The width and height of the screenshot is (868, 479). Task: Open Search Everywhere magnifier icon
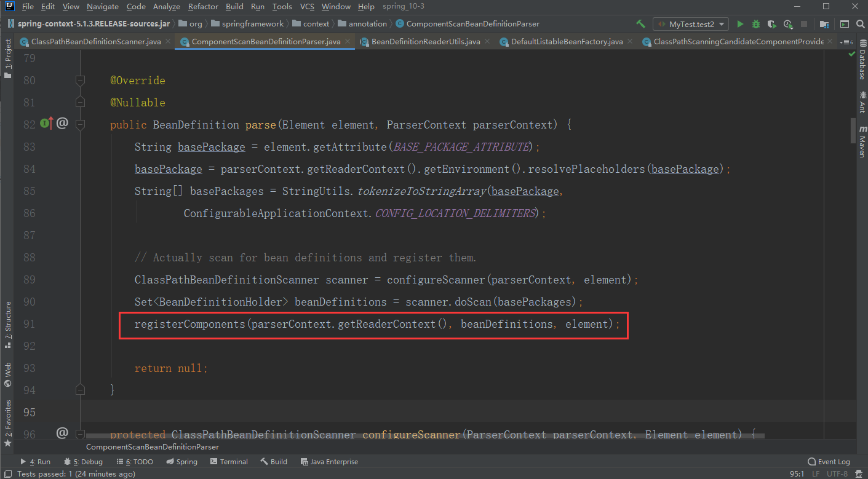click(859, 24)
